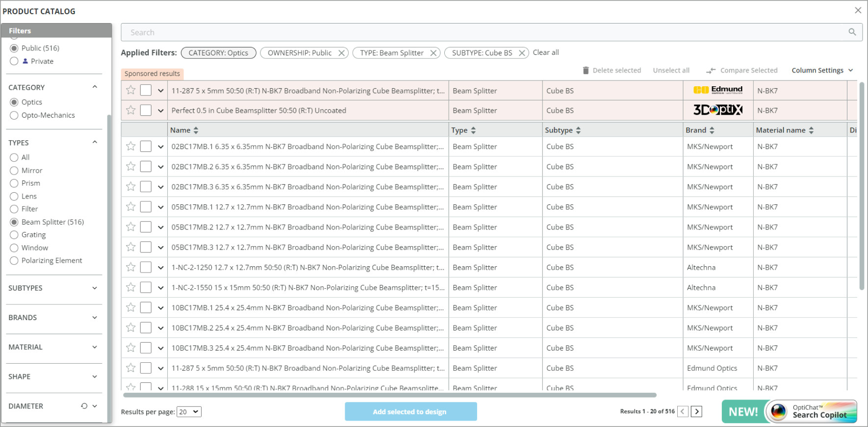Star the 05BC17MB.1 beamsplitter row

tap(130, 207)
